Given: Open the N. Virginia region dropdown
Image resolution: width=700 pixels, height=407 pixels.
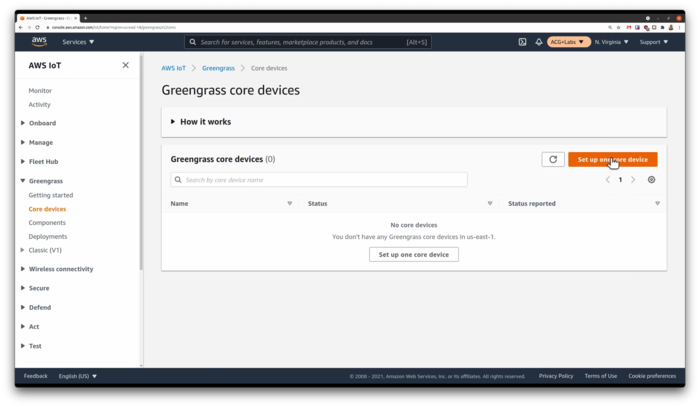Looking at the screenshot, I should tap(611, 42).
